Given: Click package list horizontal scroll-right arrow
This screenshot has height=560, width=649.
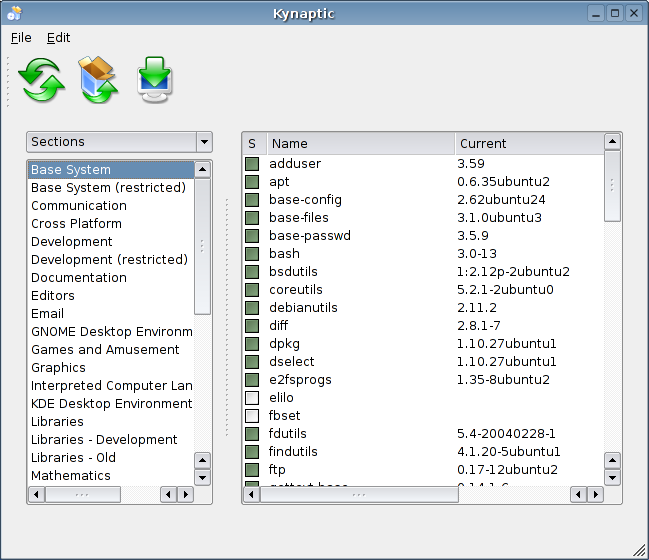Looking at the screenshot, I should pyautogui.click(x=596, y=495).
